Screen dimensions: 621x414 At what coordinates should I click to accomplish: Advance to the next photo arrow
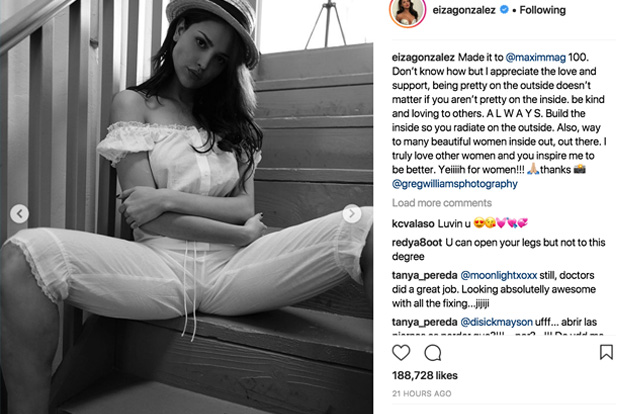coord(352,214)
